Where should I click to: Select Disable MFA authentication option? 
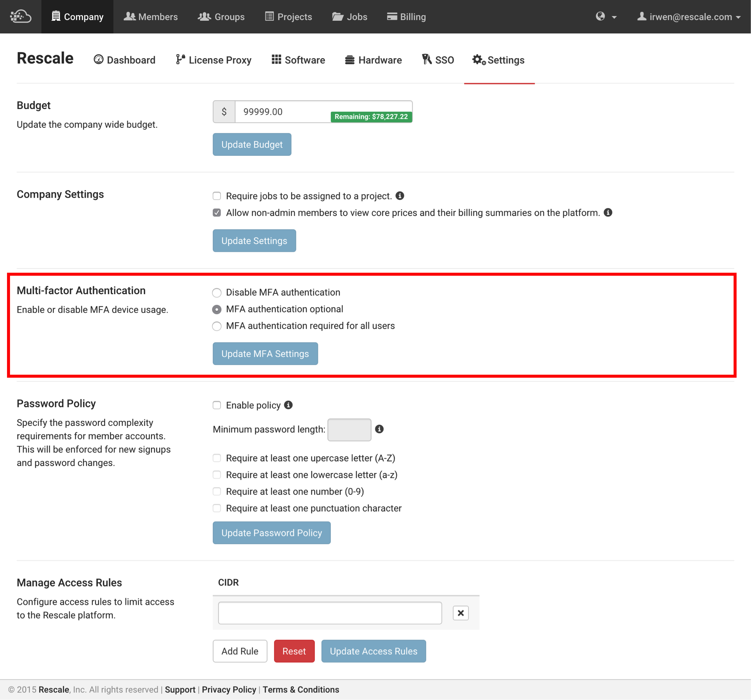[217, 293]
